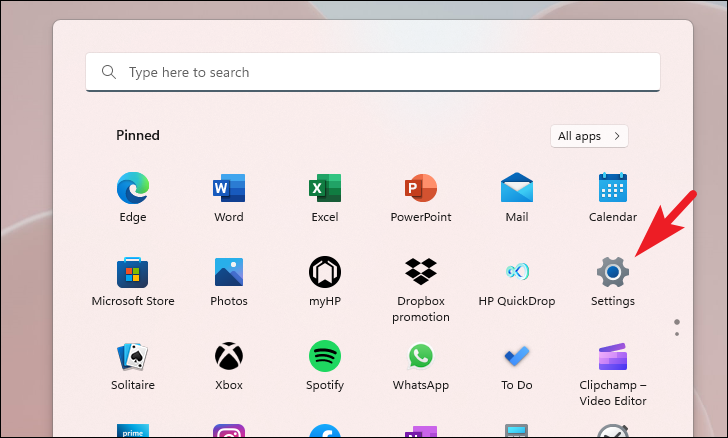Open the Edge browser from Pinned
728x438 pixels.
coord(133,197)
